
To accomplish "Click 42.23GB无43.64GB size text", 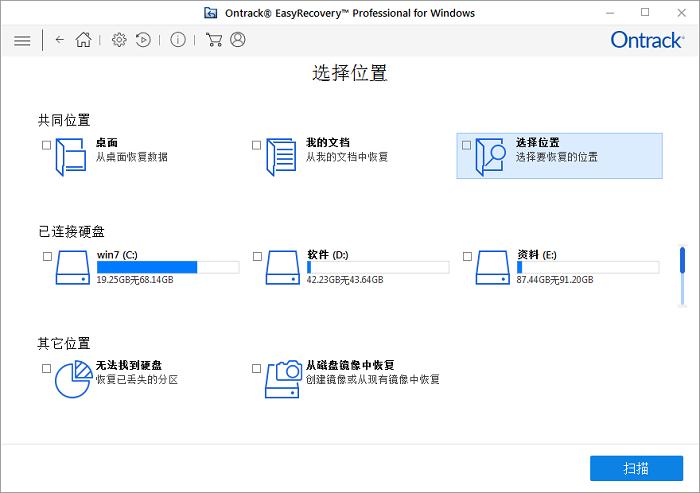I will 345,280.
